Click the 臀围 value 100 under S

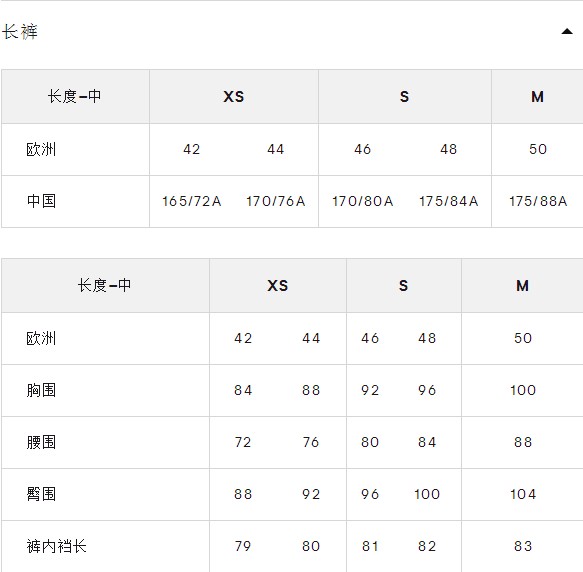click(427, 494)
